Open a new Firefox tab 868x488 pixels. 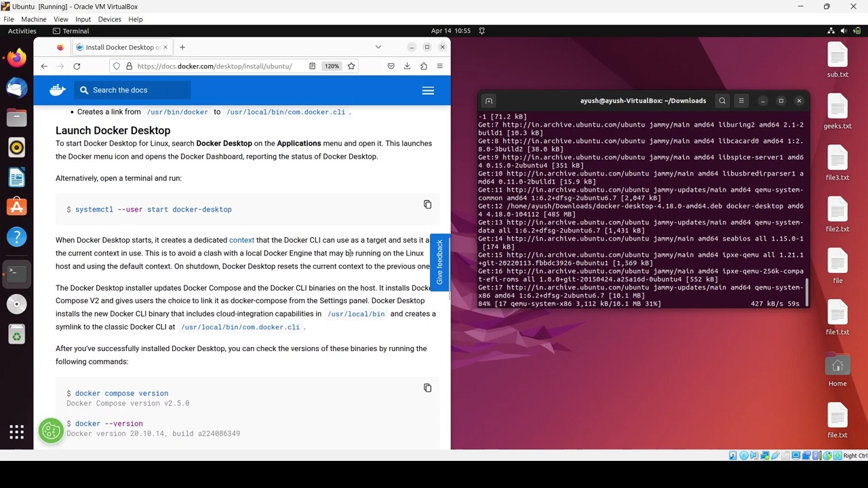tap(182, 47)
